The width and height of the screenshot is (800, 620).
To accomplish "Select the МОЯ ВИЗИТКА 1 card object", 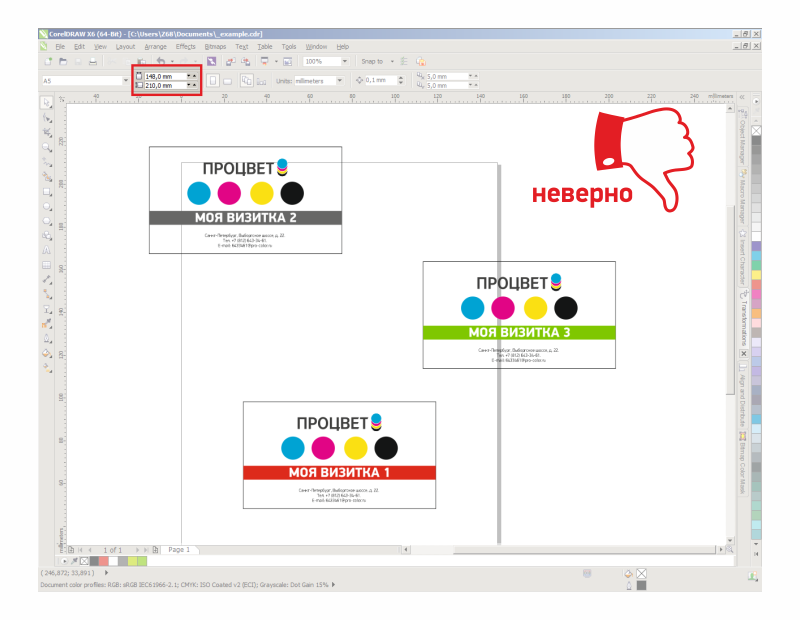I will point(339,455).
